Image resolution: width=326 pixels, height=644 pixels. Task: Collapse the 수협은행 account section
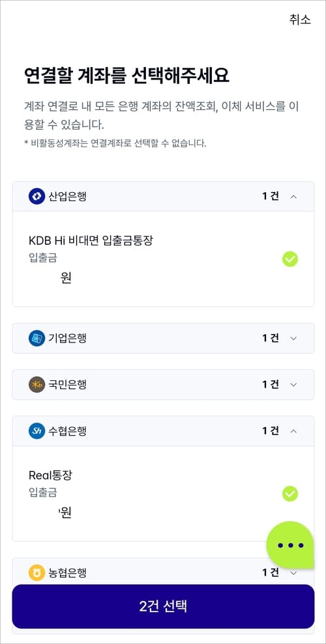point(293,431)
